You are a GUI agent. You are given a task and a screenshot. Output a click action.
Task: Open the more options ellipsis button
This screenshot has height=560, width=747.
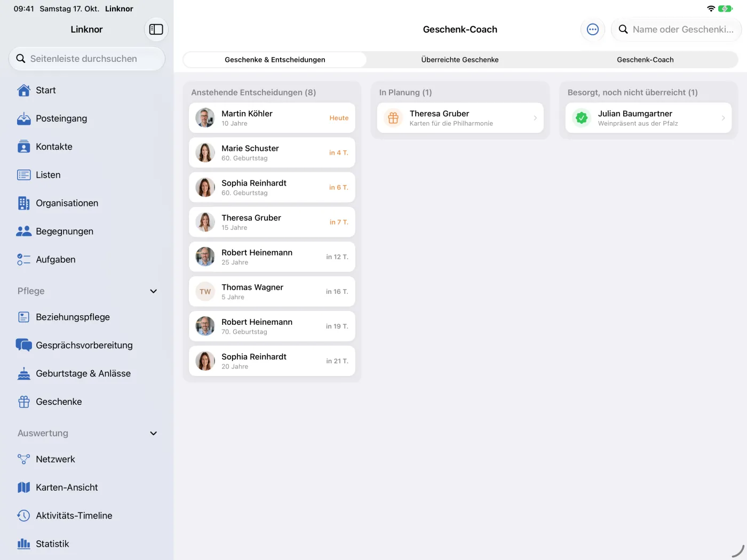tap(593, 29)
